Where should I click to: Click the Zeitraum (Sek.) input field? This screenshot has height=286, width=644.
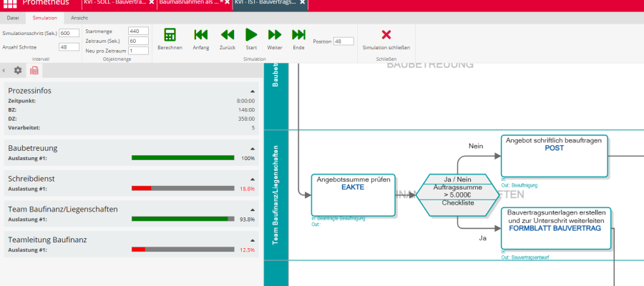tap(138, 41)
